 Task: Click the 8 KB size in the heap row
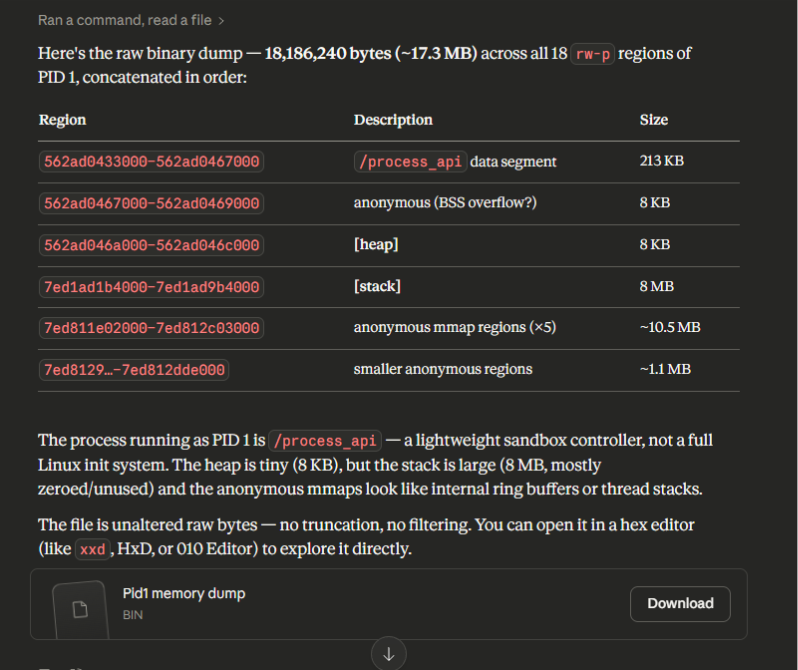point(654,244)
